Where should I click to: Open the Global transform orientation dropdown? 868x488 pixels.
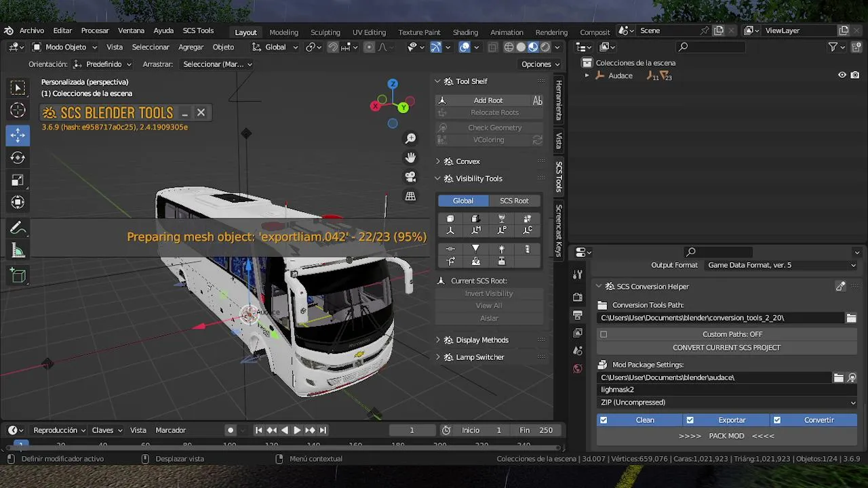tap(275, 47)
